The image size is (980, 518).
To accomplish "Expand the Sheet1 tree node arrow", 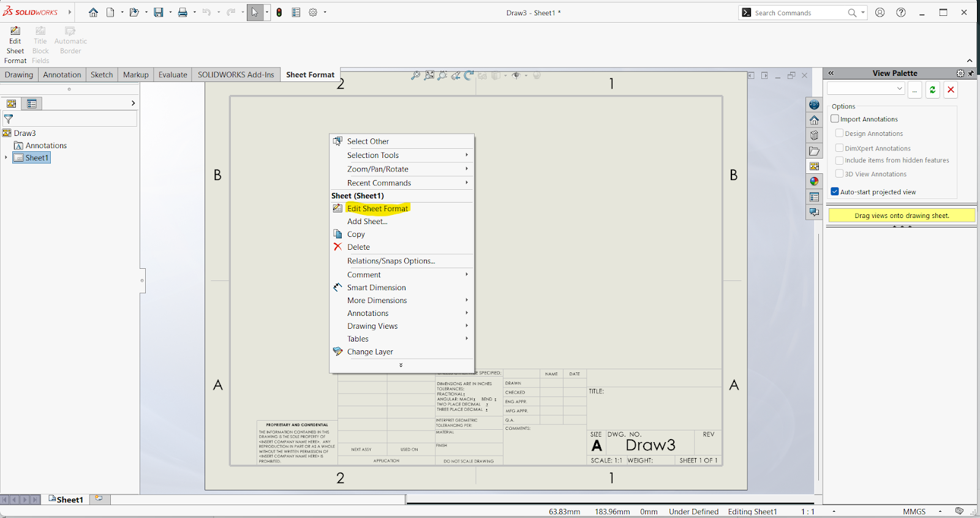I will pos(6,157).
